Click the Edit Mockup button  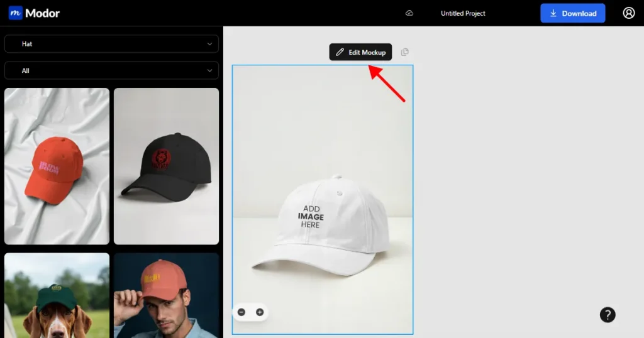360,52
